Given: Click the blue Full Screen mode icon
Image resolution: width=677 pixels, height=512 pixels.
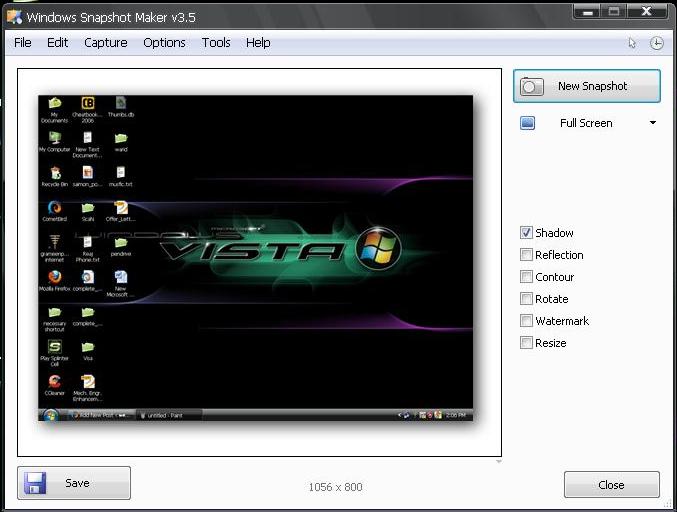Looking at the screenshot, I should (x=528, y=123).
